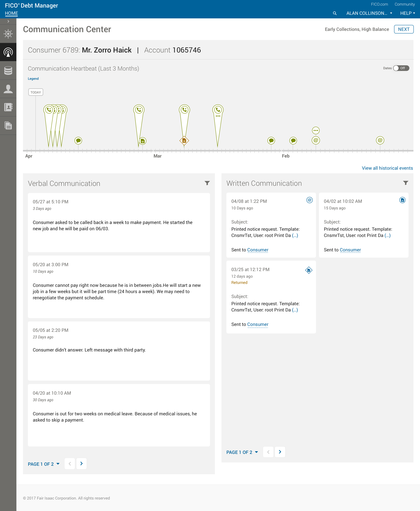Image resolution: width=420 pixels, height=511 pixels.
Task: Open the ship wheel dashboard sidebar icon
Action: 8,34
